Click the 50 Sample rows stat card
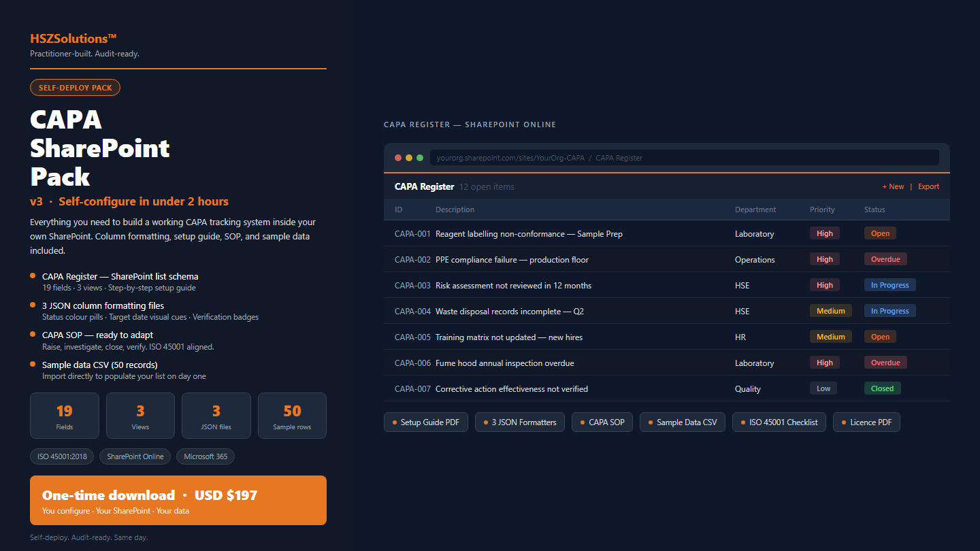Image resolution: width=980 pixels, height=551 pixels. coord(292,416)
